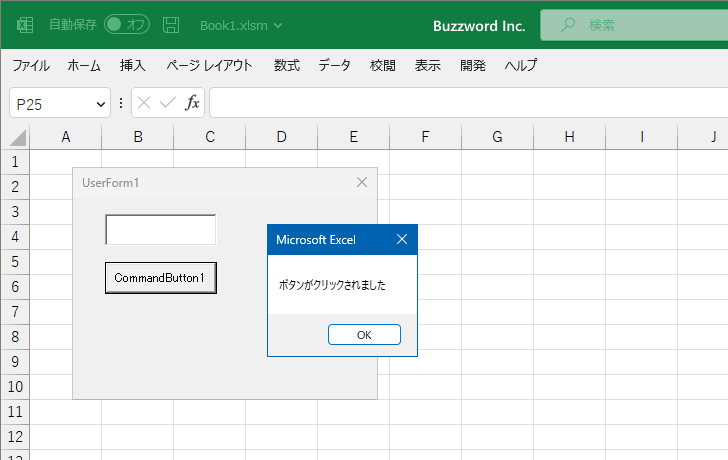Open the 数式 ribbon tab
This screenshot has height=460, width=728.
(x=286, y=65)
